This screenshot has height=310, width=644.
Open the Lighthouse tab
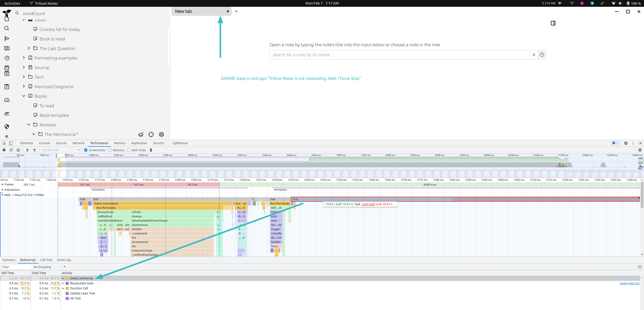click(180, 143)
